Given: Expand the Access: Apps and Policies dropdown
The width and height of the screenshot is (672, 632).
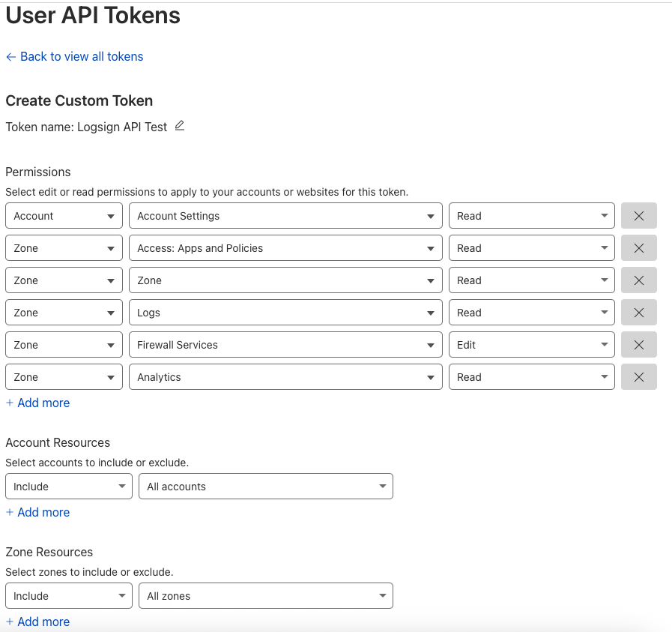Looking at the screenshot, I should point(285,248).
